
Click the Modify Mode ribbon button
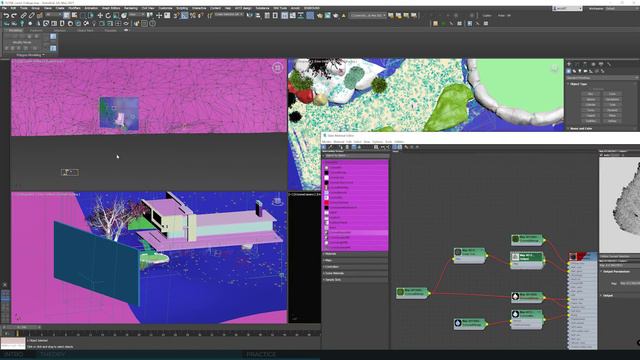pyautogui.click(x=22, y=42)
